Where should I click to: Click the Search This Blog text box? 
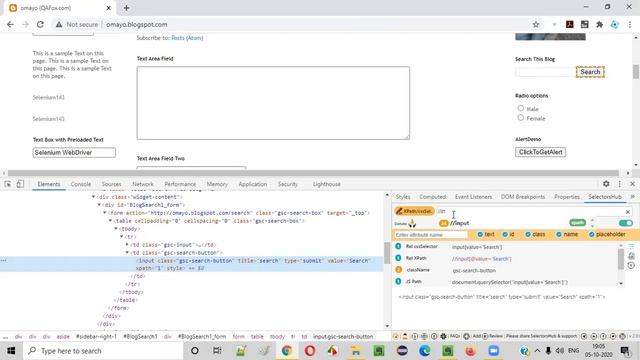(545, 72)
